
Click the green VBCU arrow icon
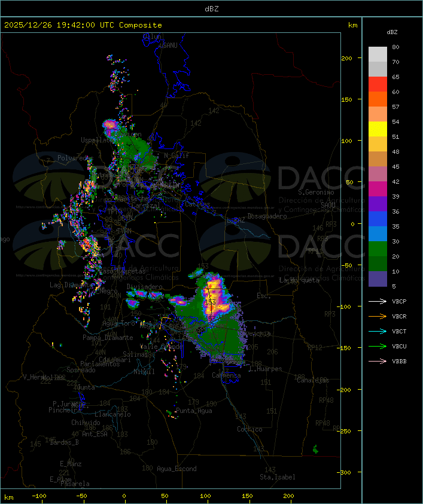coord(378,346)
